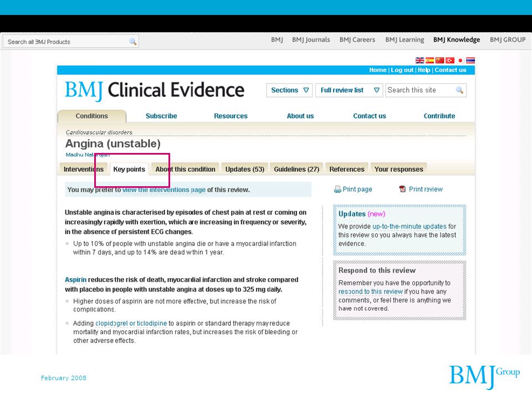Click the Aspirin link in key points
532x399 pixels.
[x=76, y=279]
